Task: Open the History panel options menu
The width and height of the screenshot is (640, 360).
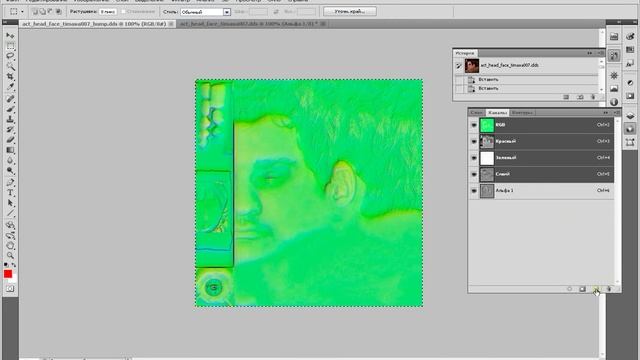Action: pos(601,53)
